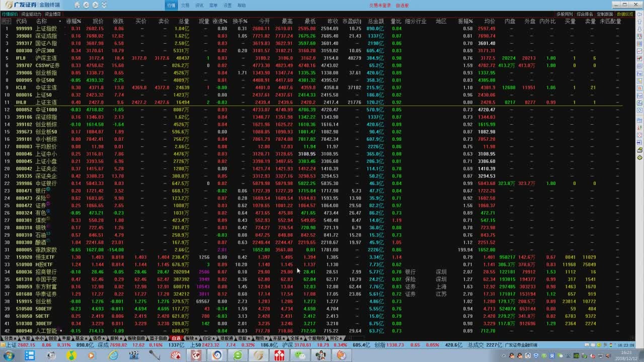Image resolution: width=644 pixels, height=362 pixels.
Task: Switch to the 板块指数 bottom tab
Action: (x=136, y=338)
